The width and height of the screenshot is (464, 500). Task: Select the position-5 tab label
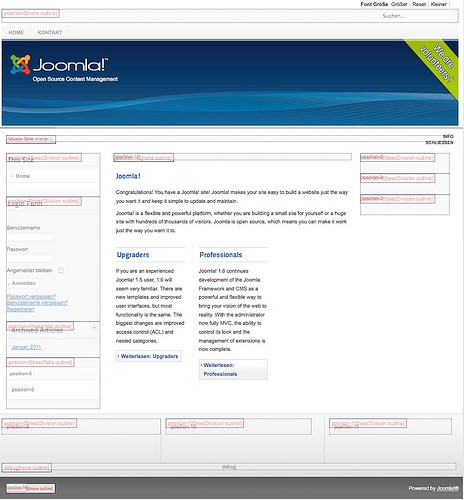coord(21,374)
